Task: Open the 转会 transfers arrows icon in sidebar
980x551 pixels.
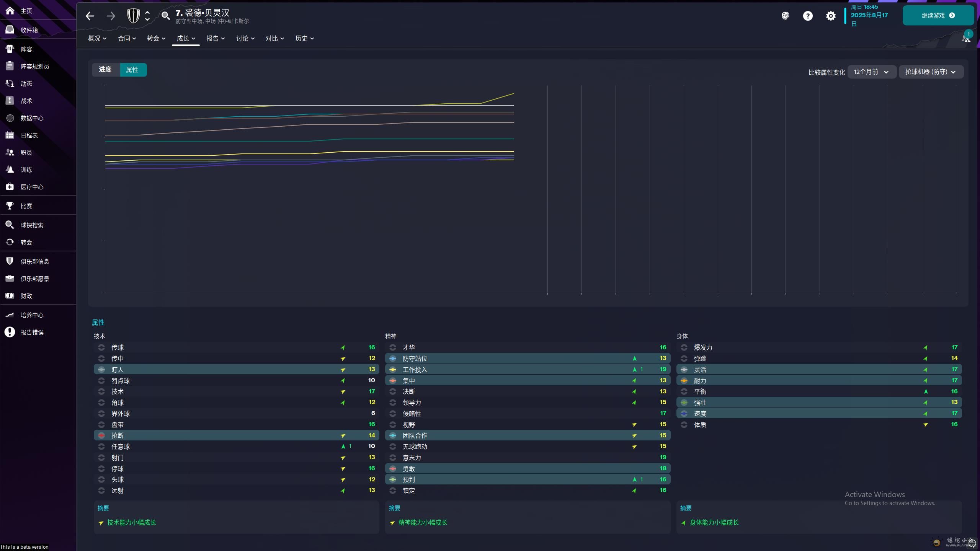Action: (x=10, y=242)
